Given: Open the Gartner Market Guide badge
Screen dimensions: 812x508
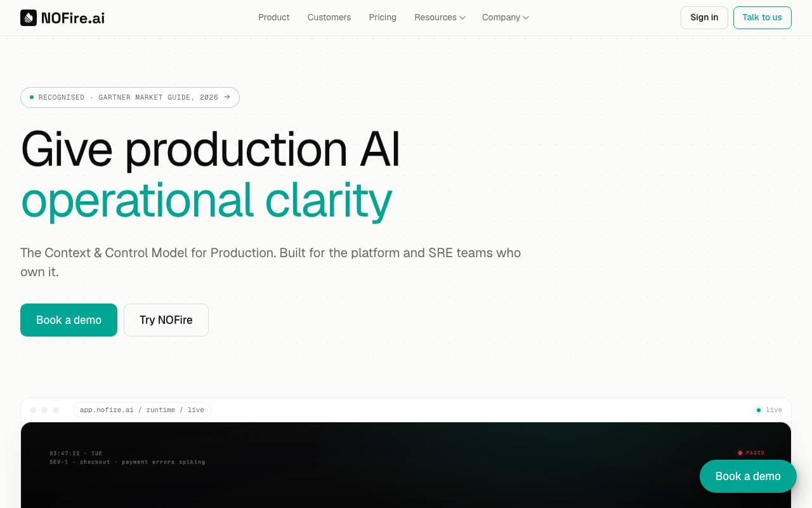Looking at the screenshot, I should tap(130, 97).
